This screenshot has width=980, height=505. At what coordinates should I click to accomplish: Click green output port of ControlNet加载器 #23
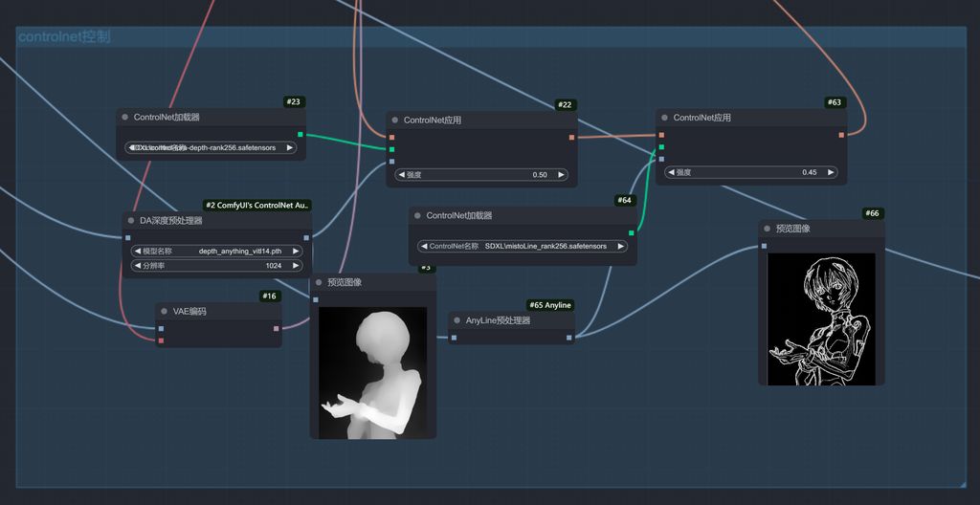[300, 135]
